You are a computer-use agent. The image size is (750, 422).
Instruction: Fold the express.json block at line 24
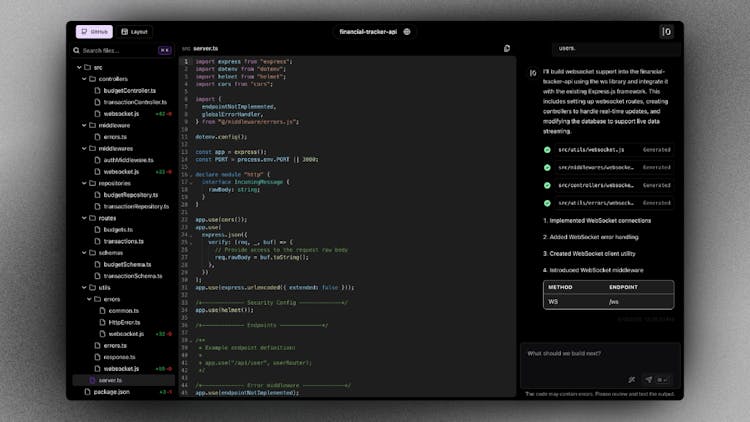(x=191, y=235)
